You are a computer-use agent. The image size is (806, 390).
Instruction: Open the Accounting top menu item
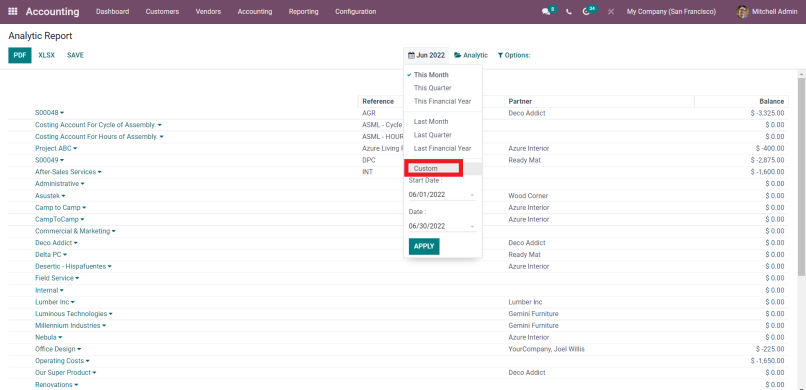coord(255,11)
